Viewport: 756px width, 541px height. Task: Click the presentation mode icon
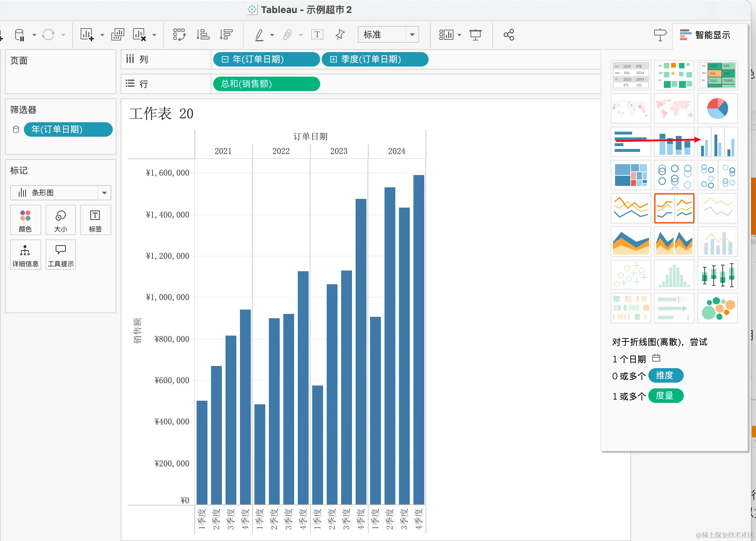pyautogui.click(x=476, y=35)
